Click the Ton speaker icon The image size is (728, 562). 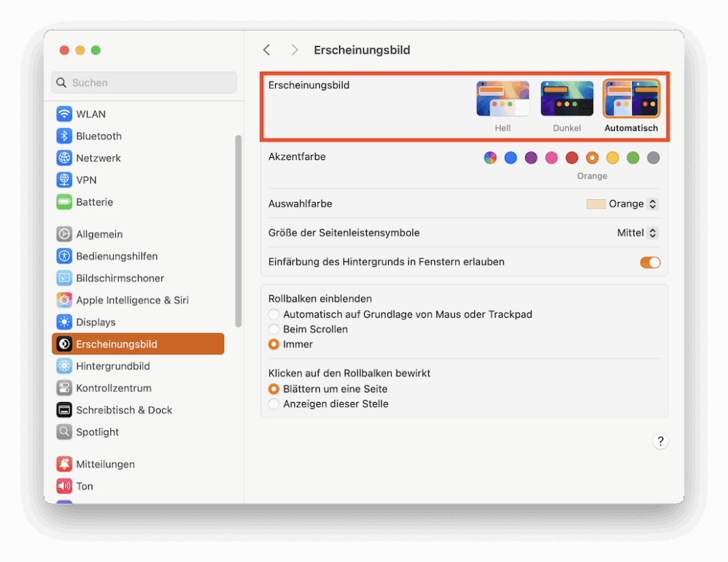(x=64, y=486)
